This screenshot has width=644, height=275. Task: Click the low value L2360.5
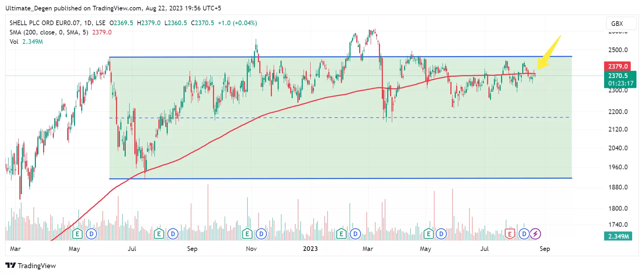pos(176,23)
